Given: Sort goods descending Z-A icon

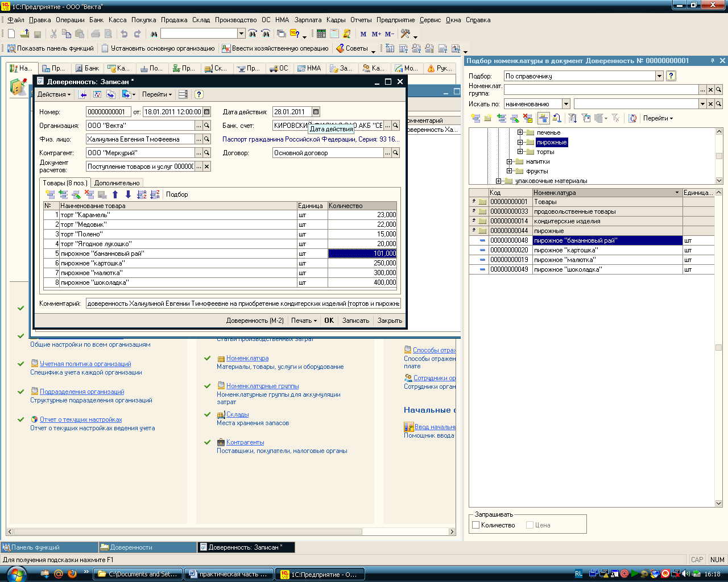Looking at the screenshot, I should [x=155, y=194].
